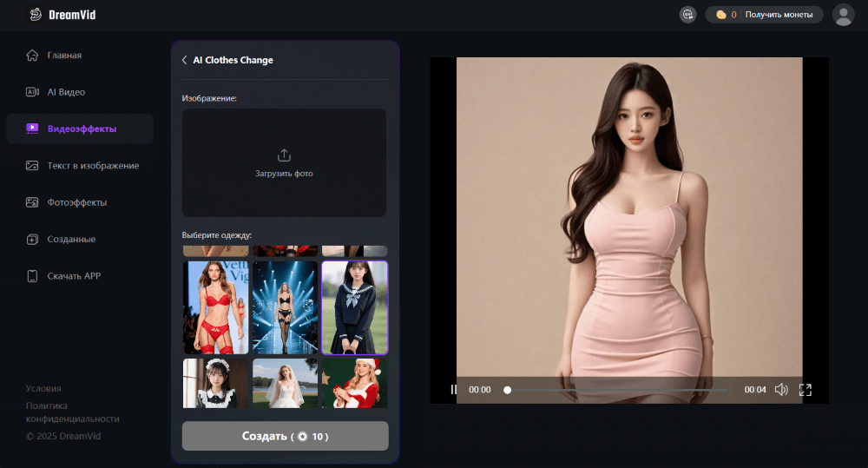Click Получить монеты button
Viewport: 868px width, 468px height.
pyautogui.click(x=779, y=15)
